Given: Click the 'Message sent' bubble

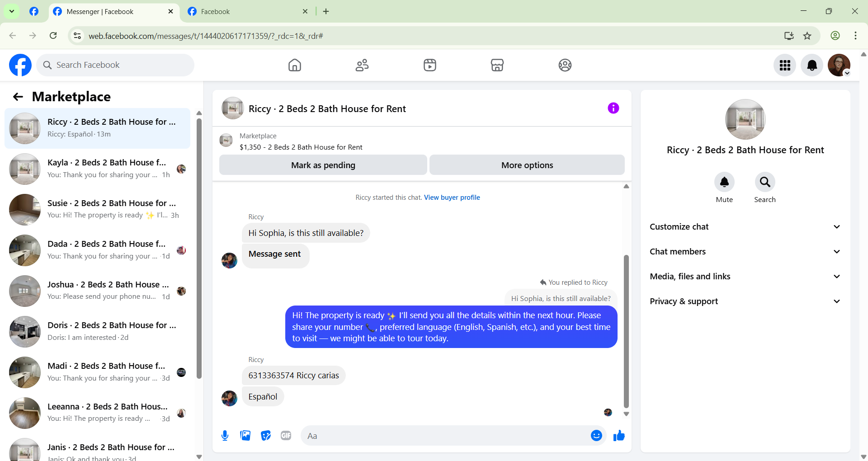Looking at the screenshot, I should coord(275,256).
